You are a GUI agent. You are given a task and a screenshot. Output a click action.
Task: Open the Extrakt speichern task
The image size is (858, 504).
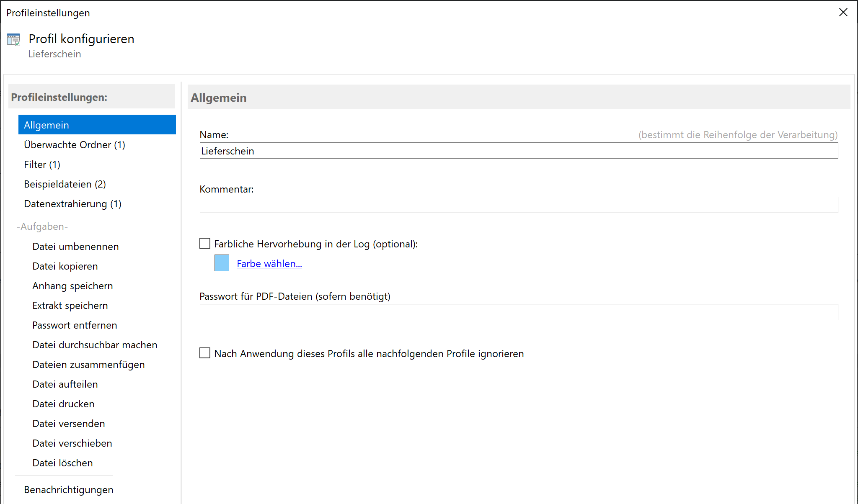(x=70, y=306)
